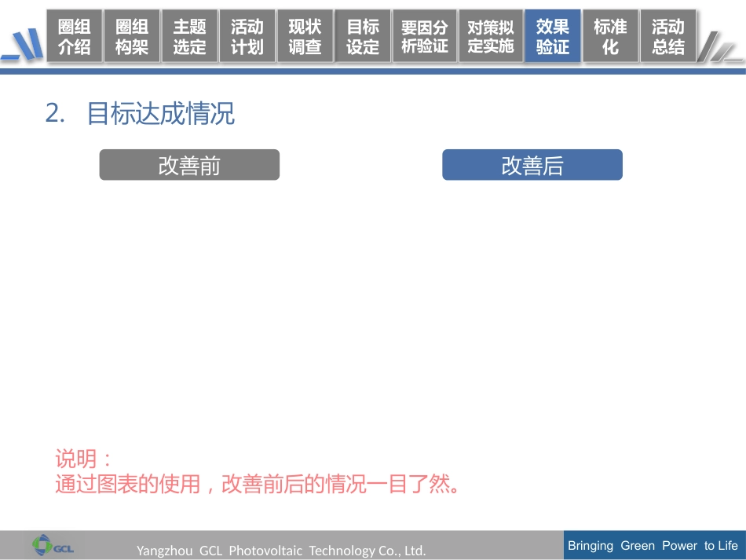Go to the 标准化 tab
The width and height of the screenshot is (746, 560).
click(x=610, y=36)
